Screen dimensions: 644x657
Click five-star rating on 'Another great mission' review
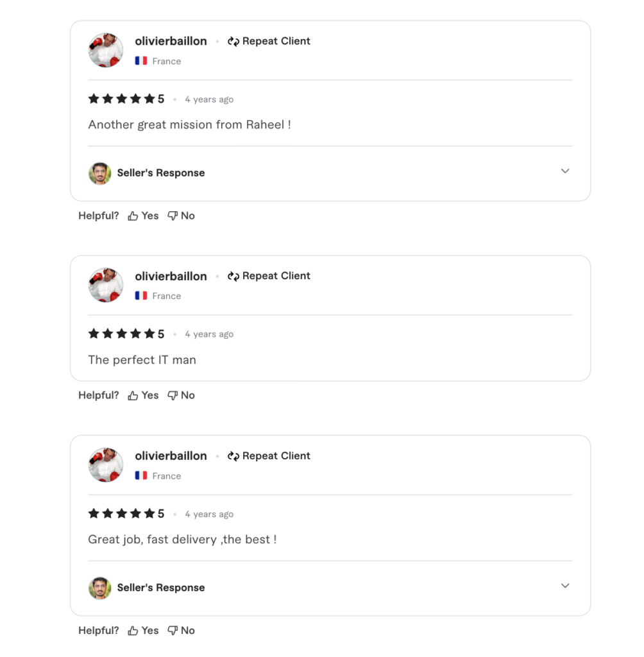pyautogui.click(x=122, y=99)
